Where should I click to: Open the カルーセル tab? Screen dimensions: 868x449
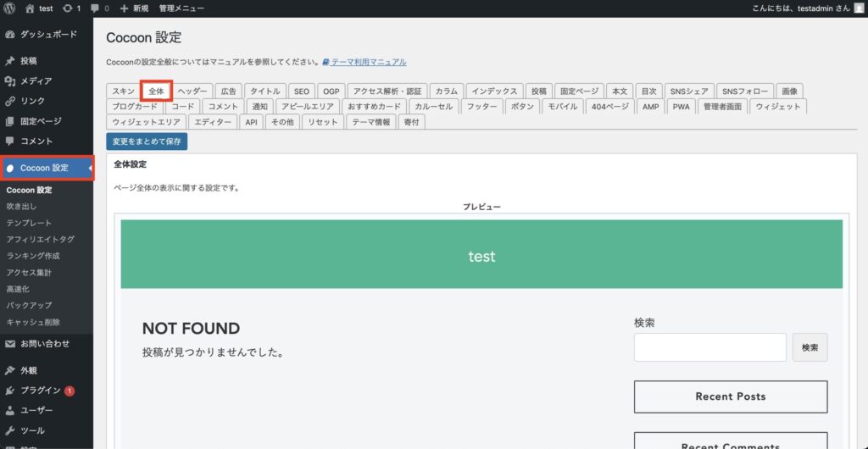pos(433,107)
